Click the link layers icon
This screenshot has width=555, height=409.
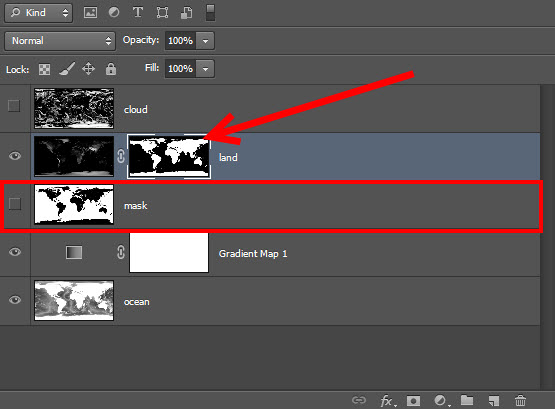(x=359, y=400)
